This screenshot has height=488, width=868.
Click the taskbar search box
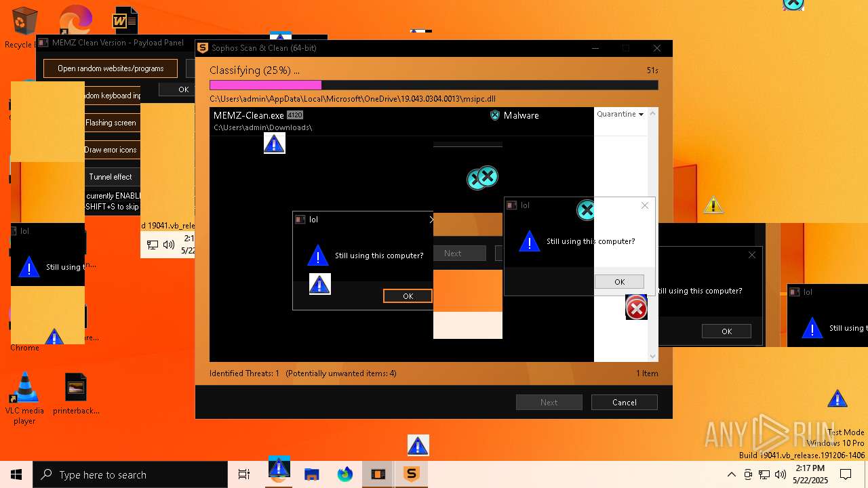pos(130,474)
